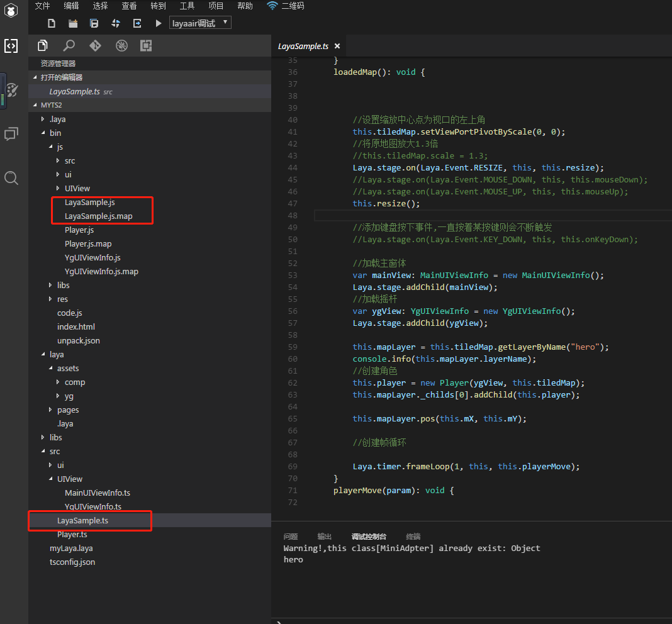Viewport: 672px width, 624px height.
Task: Close the LayaSample.ts editor tab
Action: (337, 46)
